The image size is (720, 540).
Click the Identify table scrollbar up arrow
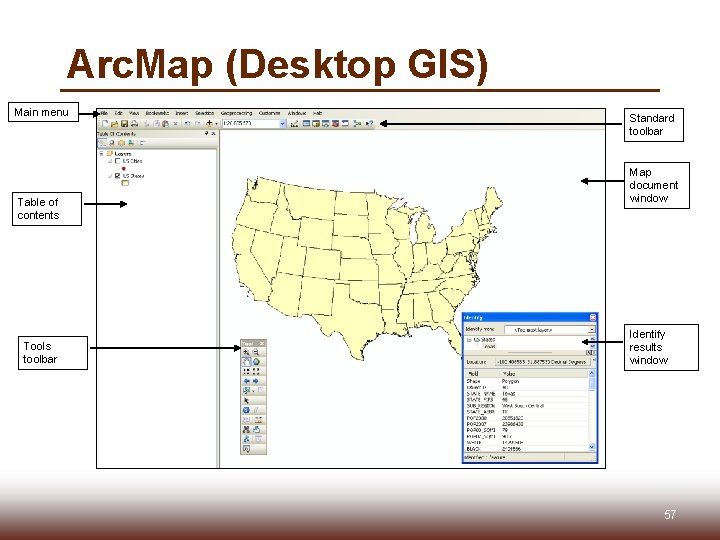(591, 373)
